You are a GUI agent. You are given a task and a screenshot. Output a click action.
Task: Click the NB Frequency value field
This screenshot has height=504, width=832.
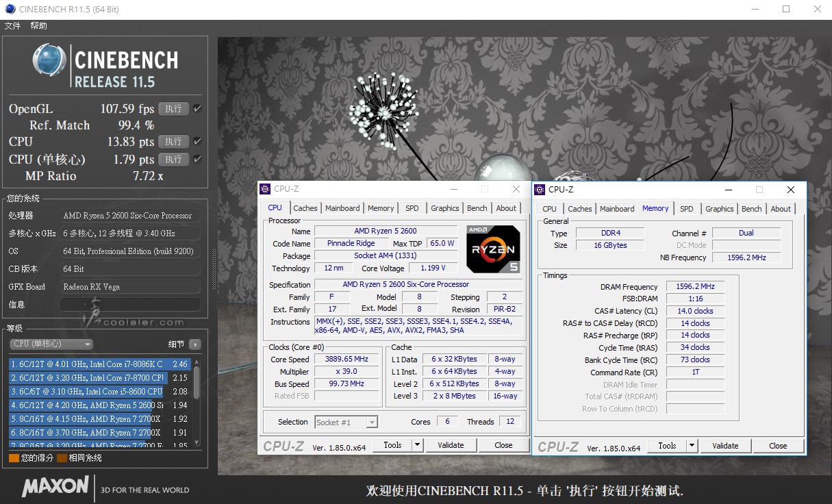coord(746,257)
